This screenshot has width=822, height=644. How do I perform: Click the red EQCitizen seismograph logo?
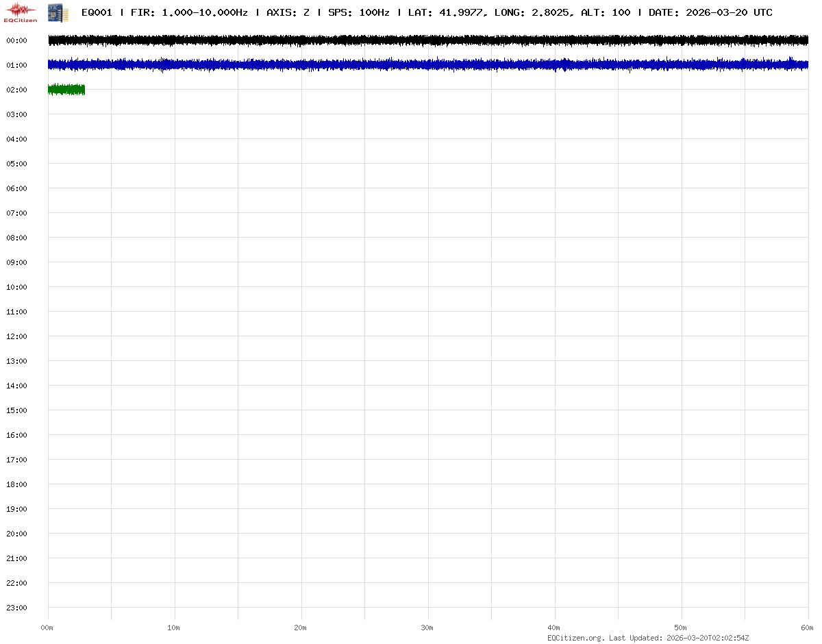[21, 12]
